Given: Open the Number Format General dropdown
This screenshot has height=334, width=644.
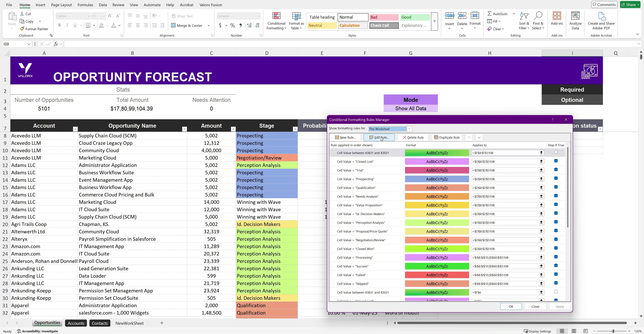Looking at the screenshot, I should pyautogui.click(x=259, y=16).
